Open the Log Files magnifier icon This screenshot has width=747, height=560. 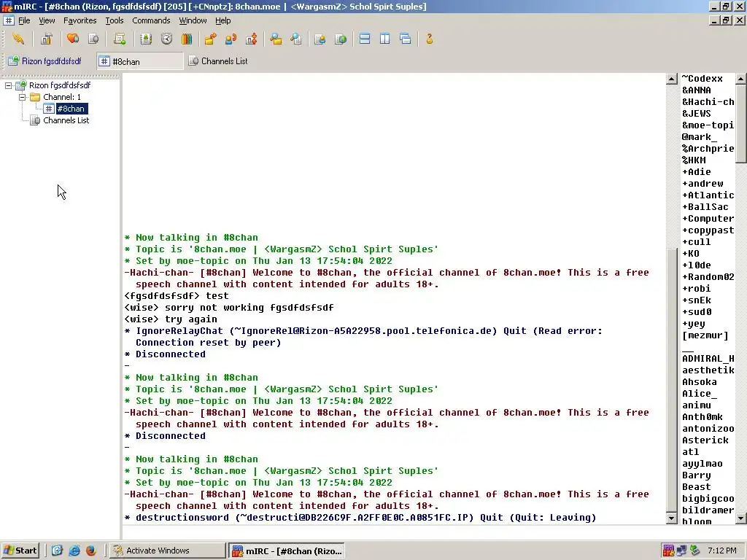296,39
